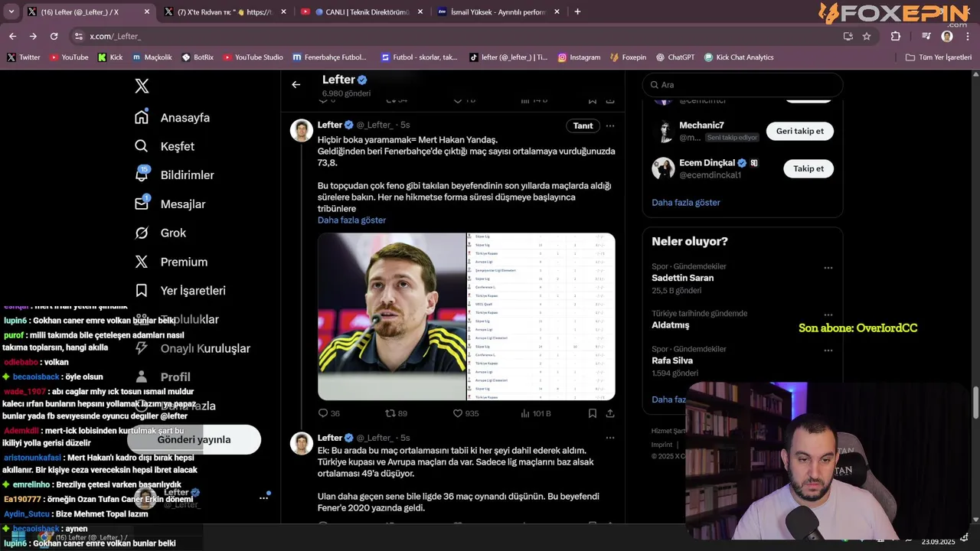Open Kick Chat Analytics bookmark

739,57
